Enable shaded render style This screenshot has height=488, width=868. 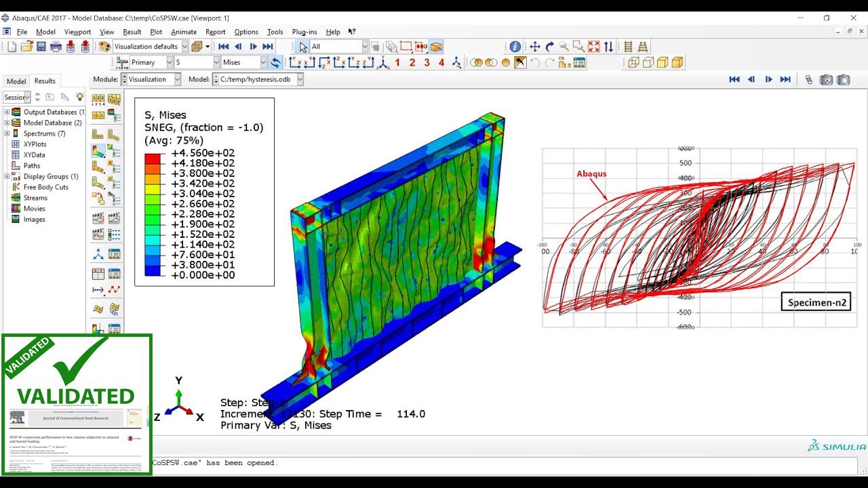pyautogui.click(x=677, y=62)
